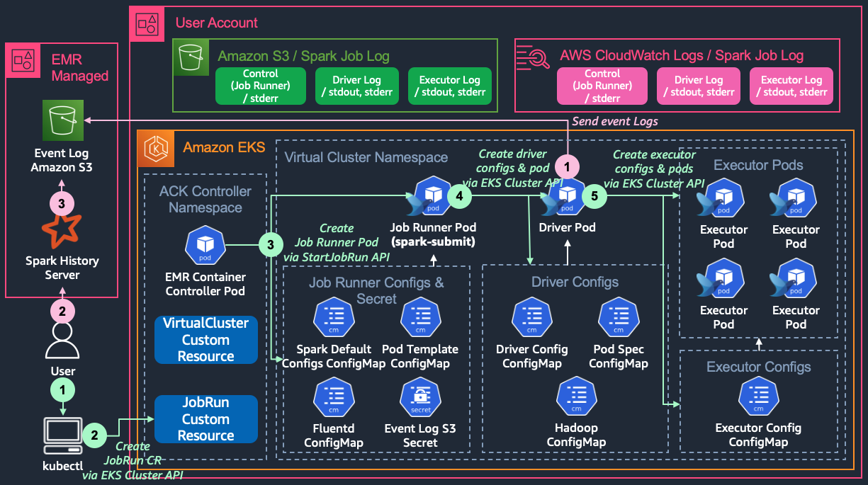Click the 'Amazon EKS' title text

pos(224,147)
